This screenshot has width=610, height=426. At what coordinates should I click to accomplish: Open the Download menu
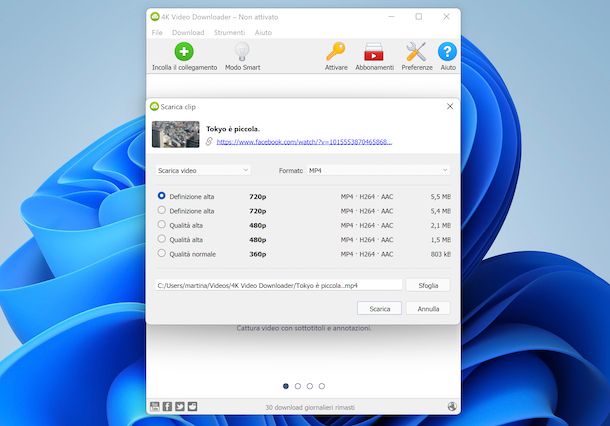click(x=188, y=32)
